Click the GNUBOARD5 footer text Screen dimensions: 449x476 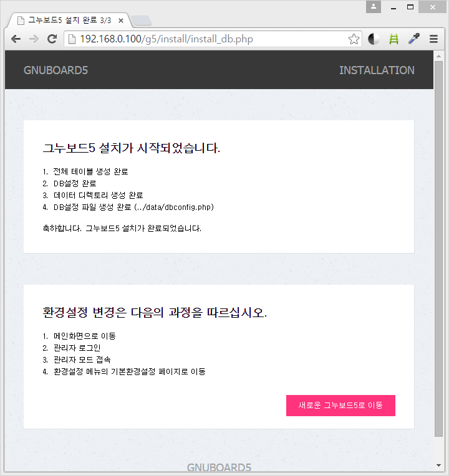[219, 467]
